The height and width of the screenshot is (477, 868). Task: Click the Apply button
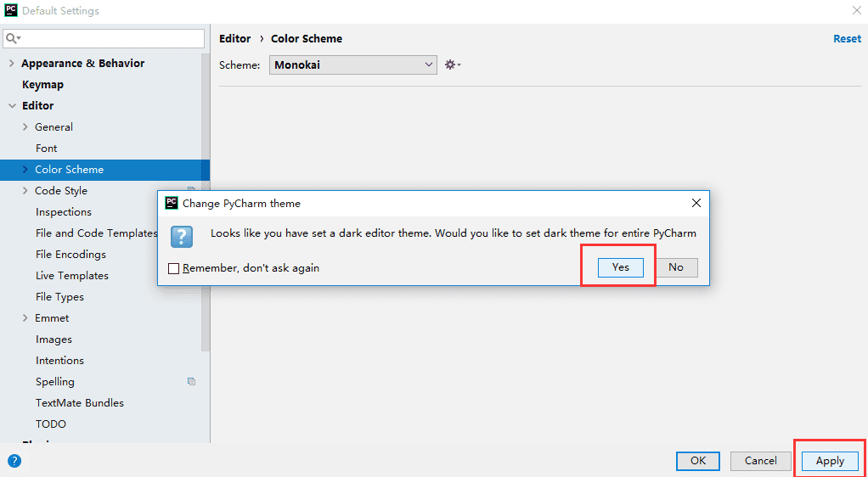830,460
